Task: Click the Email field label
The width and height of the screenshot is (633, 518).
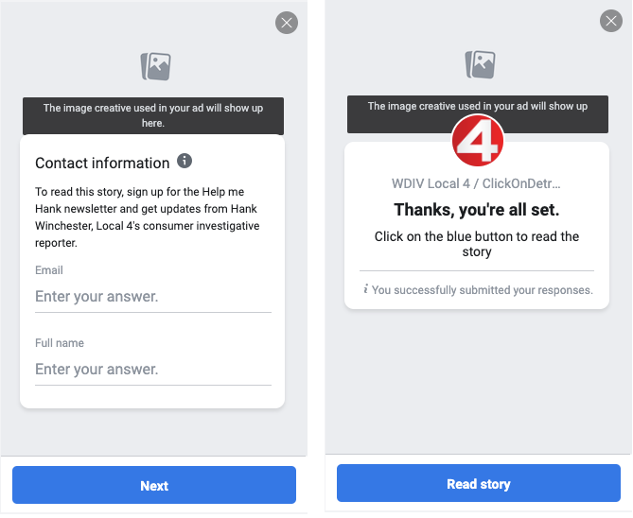Action: [x=49, y=270]
